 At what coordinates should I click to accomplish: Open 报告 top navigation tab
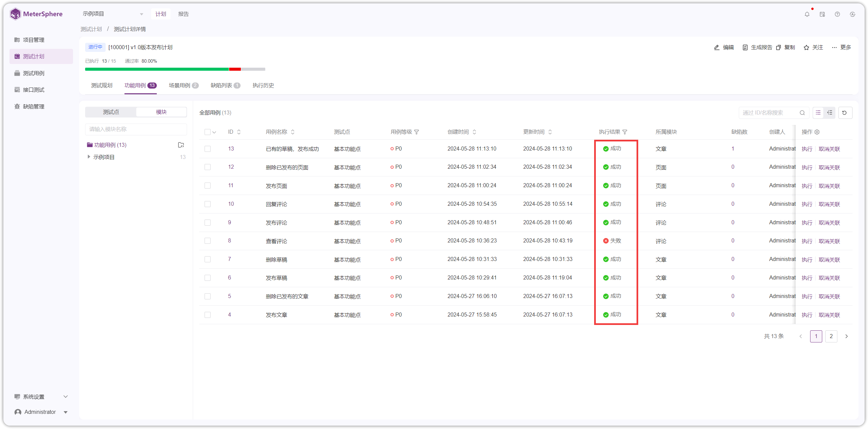183,14
